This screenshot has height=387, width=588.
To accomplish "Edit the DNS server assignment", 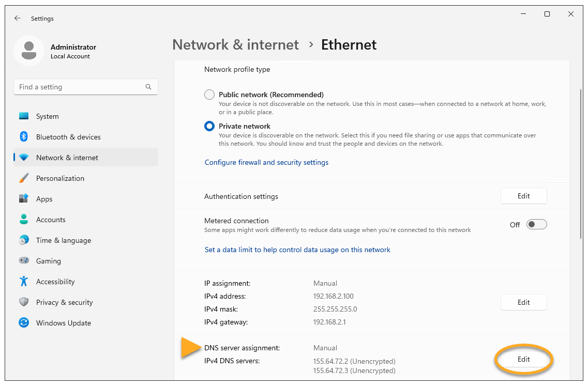I will 523,359.
